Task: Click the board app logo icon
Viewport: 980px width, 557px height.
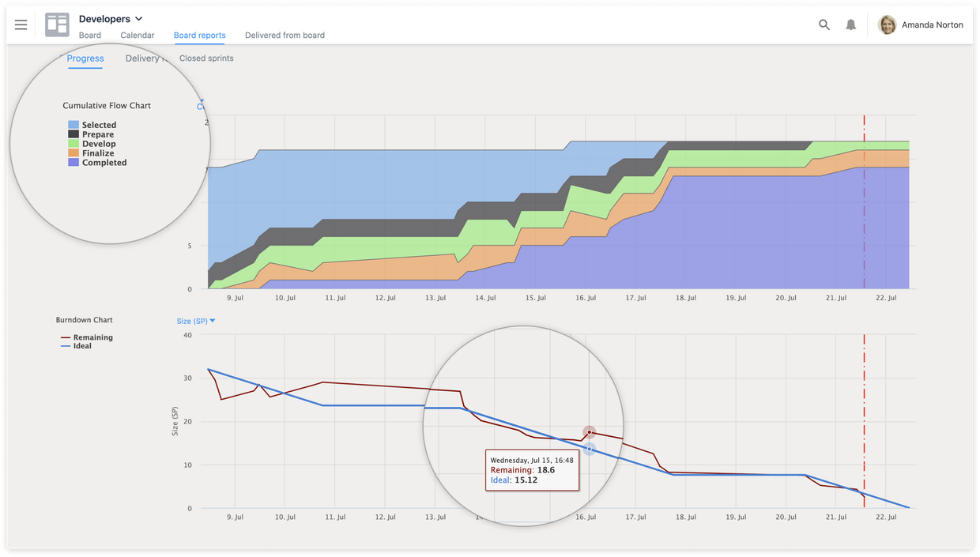Action: click(56, 24)
